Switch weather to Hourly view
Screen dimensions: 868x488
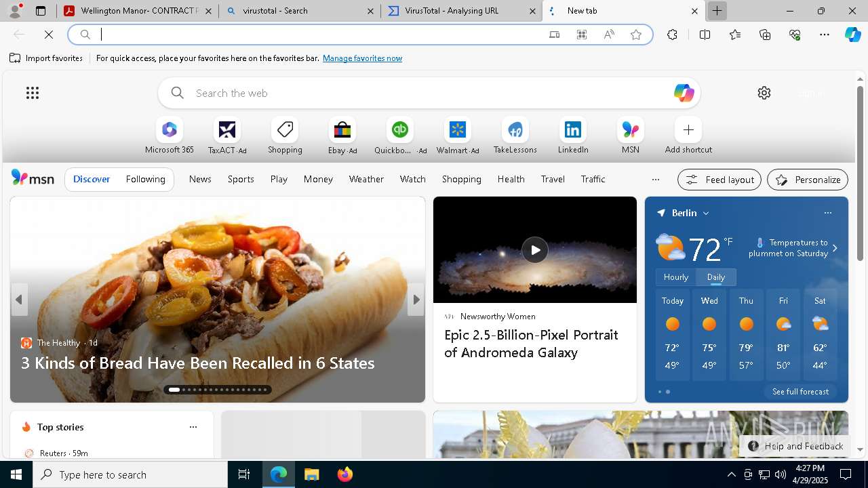coord(676,277)
